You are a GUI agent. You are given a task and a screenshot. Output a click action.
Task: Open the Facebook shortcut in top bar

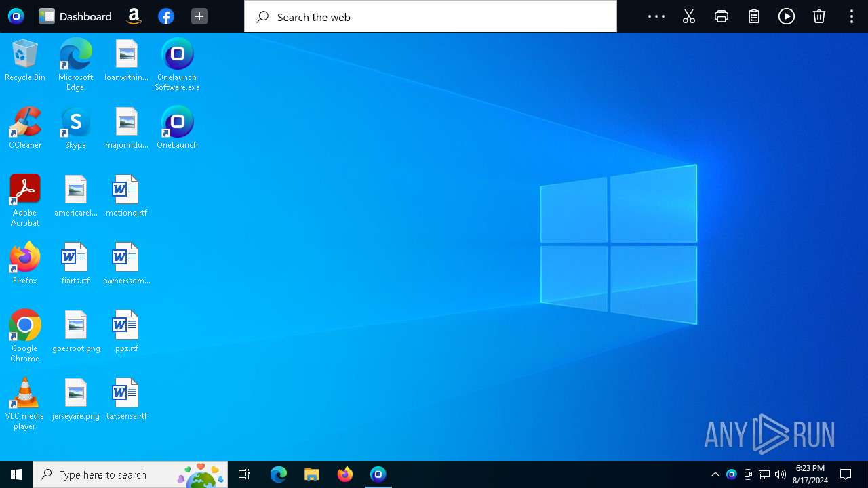[x=166, y=16]
